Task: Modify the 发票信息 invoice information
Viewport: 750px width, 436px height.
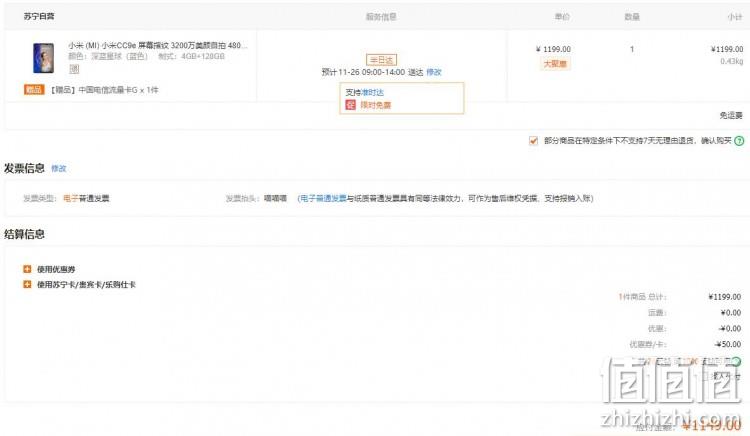Action: [59, 168]
